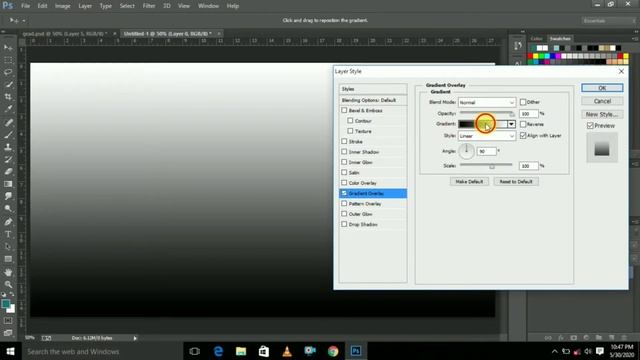The width and height of the screenshot is (640, 360).
Task: Select the Hand tool
Action: click(x=8, y=272)
